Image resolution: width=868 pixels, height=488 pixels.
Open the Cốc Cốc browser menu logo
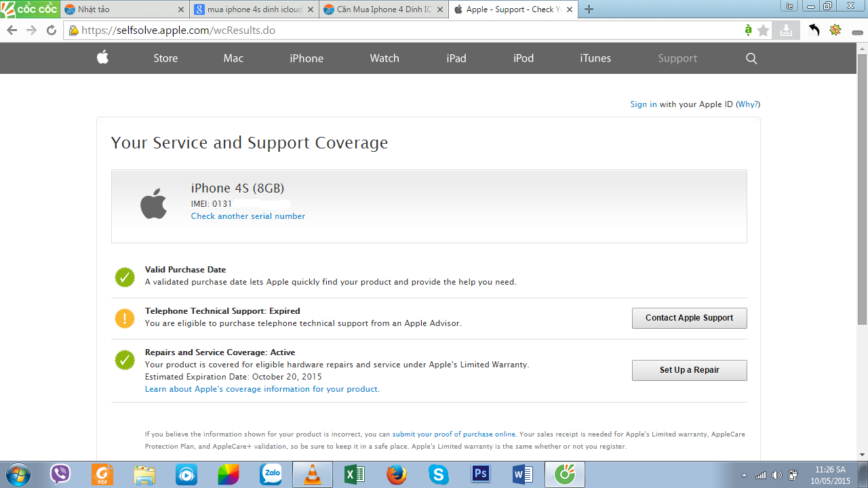30,9
